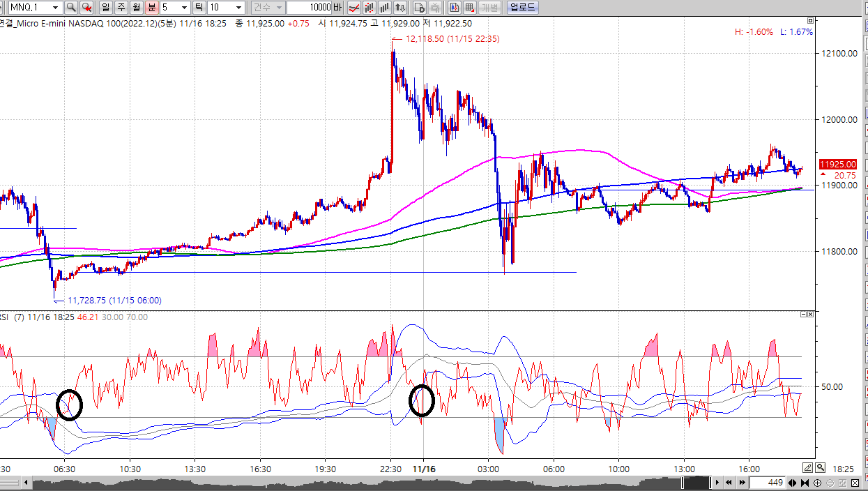Select the 주 (weekly) timeframe
Viewport: 868px width, 491px height.
(120, 8)
